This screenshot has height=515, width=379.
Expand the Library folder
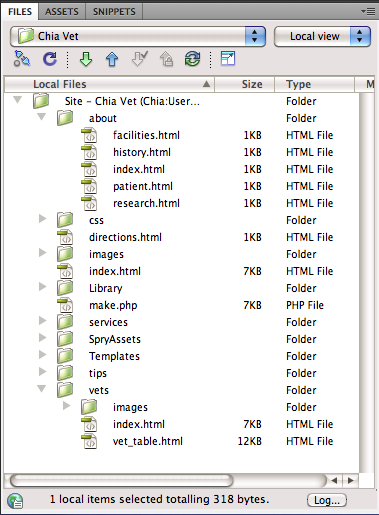point(42,287)
